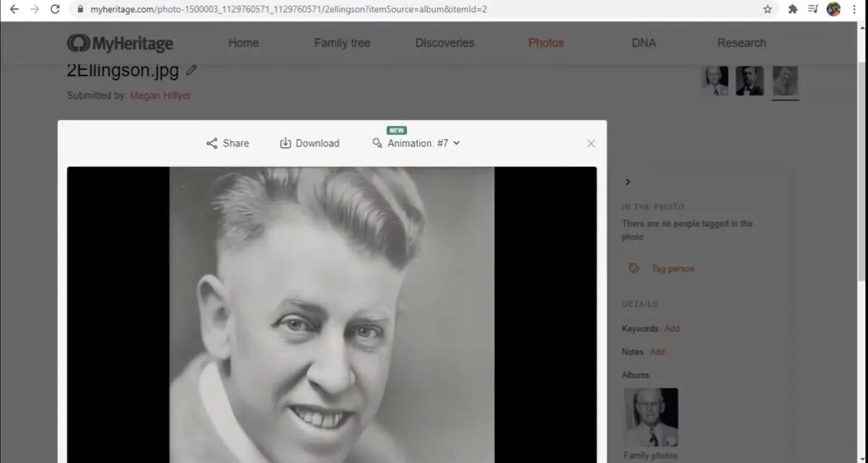Open the Family tree menu item
Screen dimensions: 868x463
(342, 43)
